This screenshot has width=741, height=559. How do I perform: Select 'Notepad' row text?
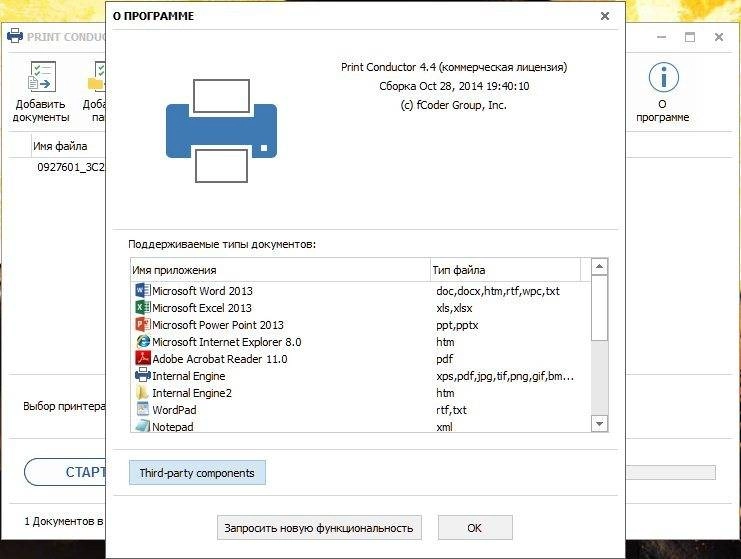(173, 426)
